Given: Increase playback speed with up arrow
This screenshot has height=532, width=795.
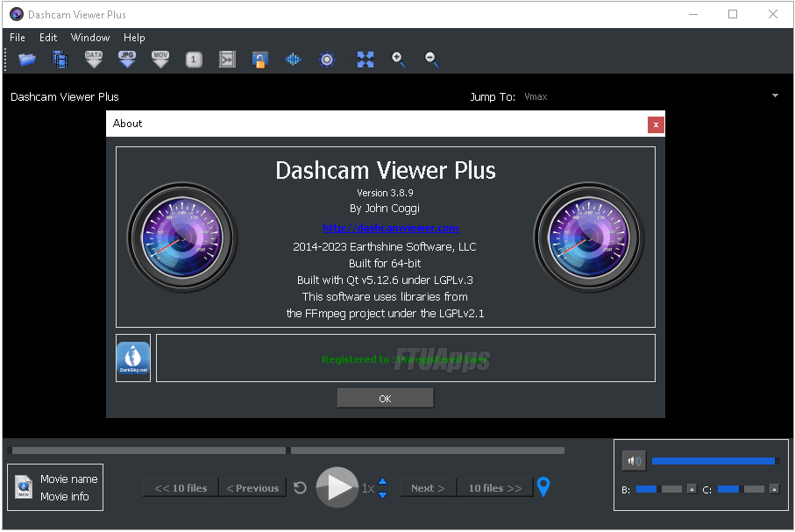Looking at the screenshot, I should pyautogui.click(x=383, y=482).
